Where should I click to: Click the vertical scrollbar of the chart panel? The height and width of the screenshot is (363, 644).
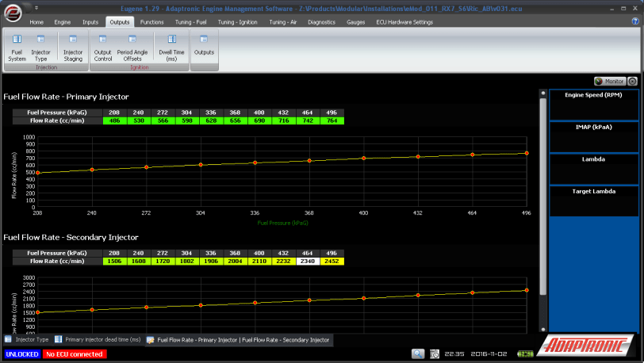tap(542, 198)
